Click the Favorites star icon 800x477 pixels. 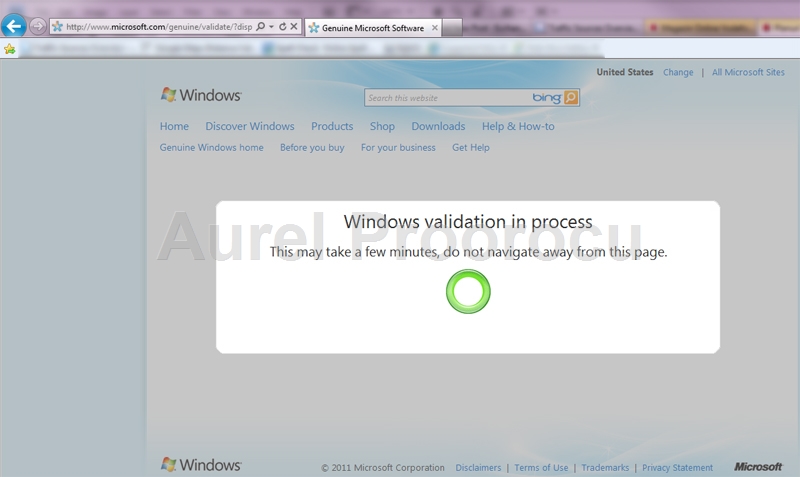(x=10, y=49)
